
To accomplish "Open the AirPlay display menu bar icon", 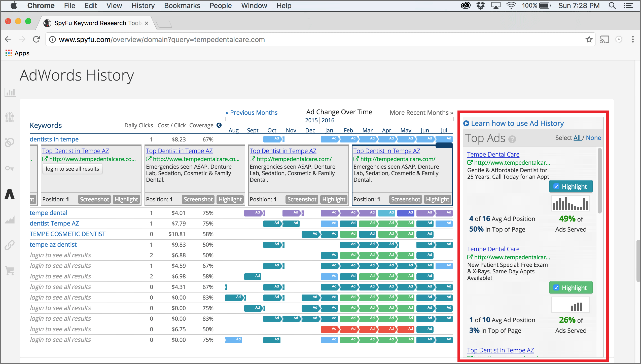I will tap(496, 6).
